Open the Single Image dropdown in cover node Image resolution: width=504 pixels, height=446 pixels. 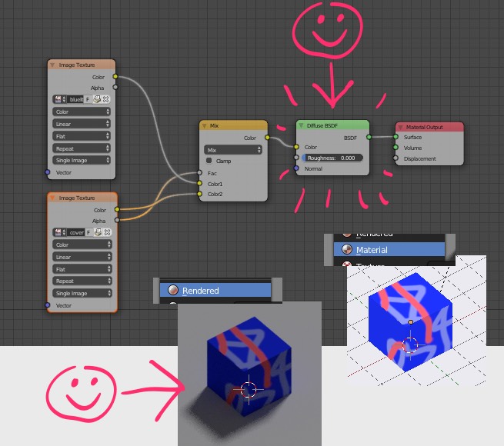(82, 293)
